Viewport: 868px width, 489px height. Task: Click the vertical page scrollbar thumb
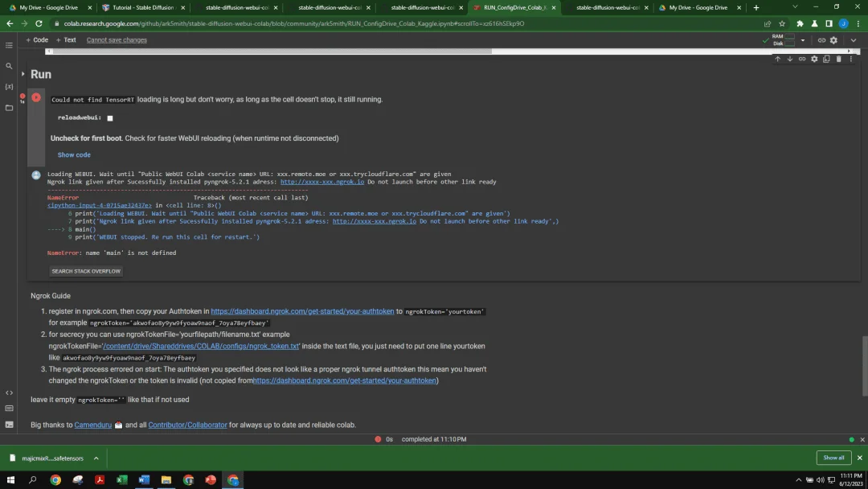[x=865, y=366]
